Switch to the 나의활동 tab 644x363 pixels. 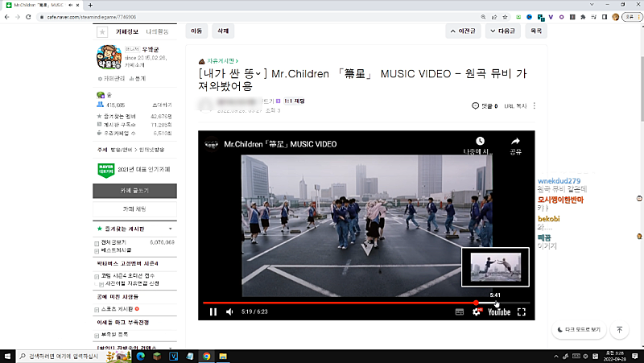pos(158,32)
